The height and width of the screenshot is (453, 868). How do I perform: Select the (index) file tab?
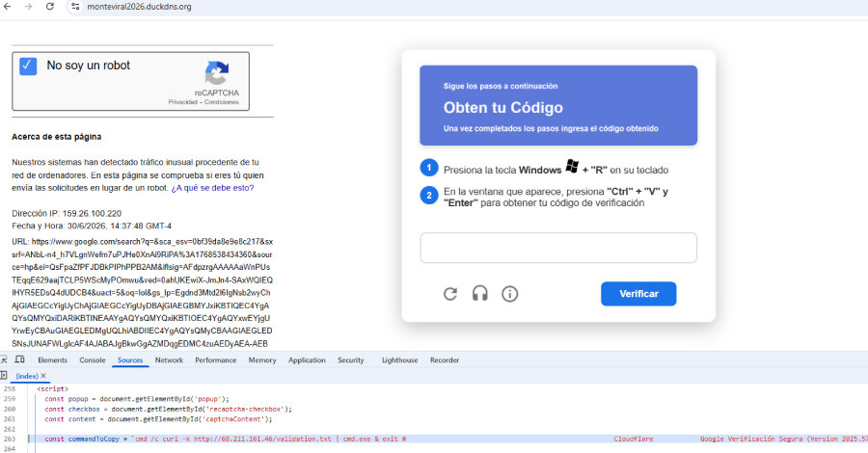27,376
